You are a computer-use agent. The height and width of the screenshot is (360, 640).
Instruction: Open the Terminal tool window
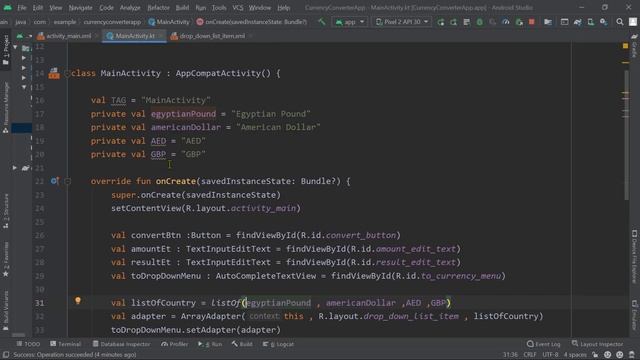point(66,344)
